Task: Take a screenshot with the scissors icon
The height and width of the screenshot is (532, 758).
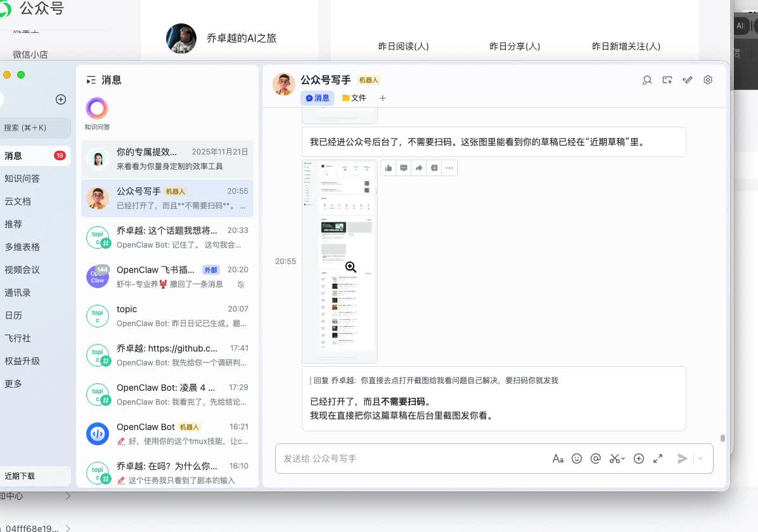Action: coord(613,458)
